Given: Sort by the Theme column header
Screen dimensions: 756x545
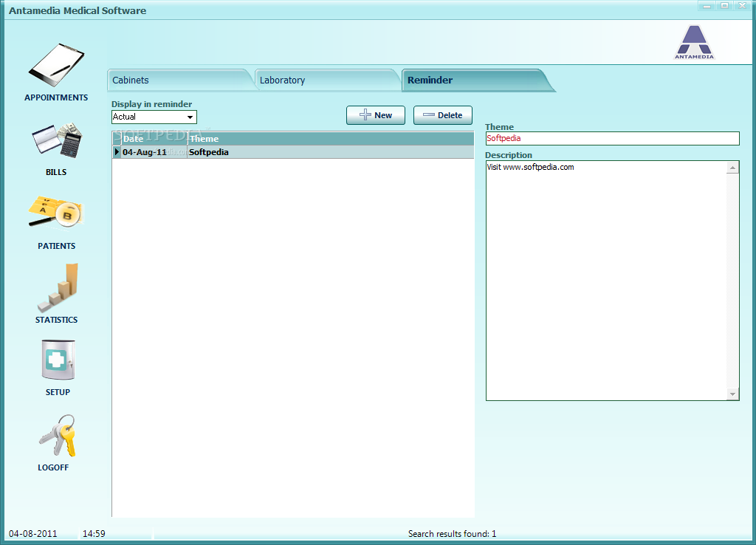Looking at the screenshot, I should [x=330, y=139].
